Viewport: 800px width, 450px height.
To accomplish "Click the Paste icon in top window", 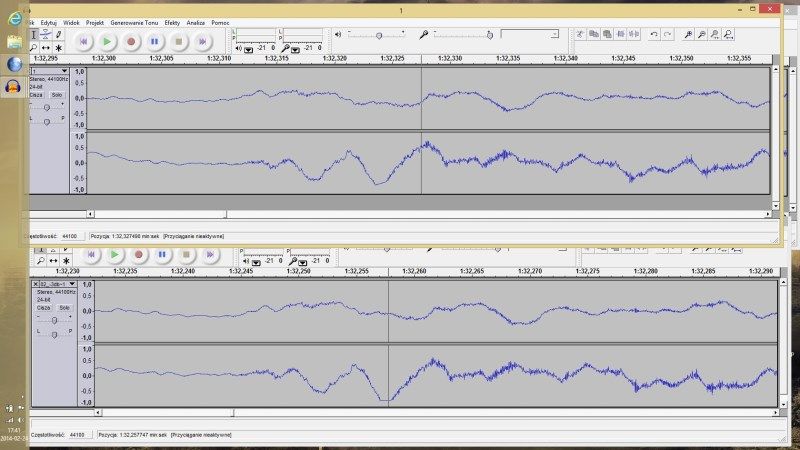I will coord(607,34).
